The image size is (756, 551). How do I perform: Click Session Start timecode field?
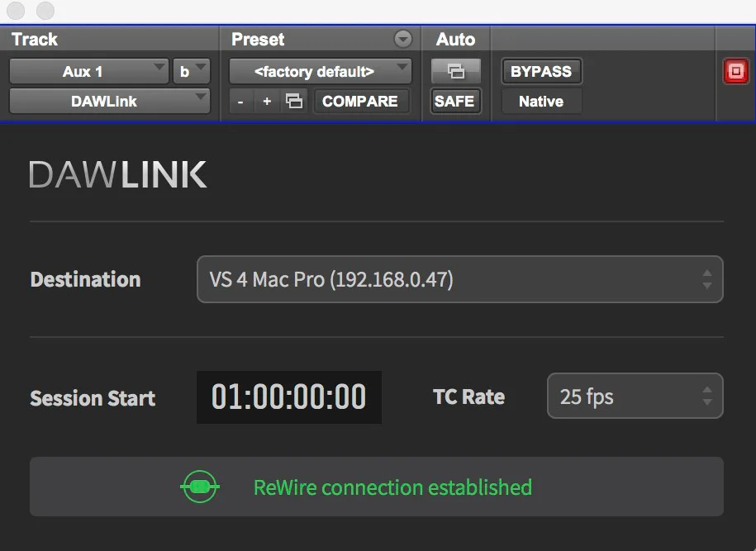point(289,397)
